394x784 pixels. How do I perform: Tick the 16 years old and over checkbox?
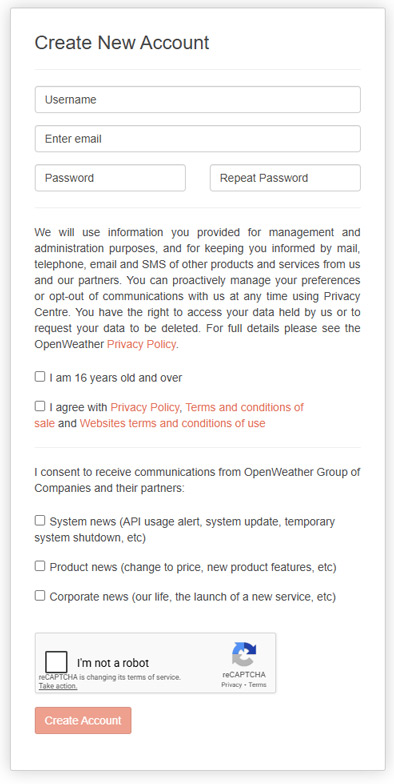pyautogui.click(x=40, y=376)
